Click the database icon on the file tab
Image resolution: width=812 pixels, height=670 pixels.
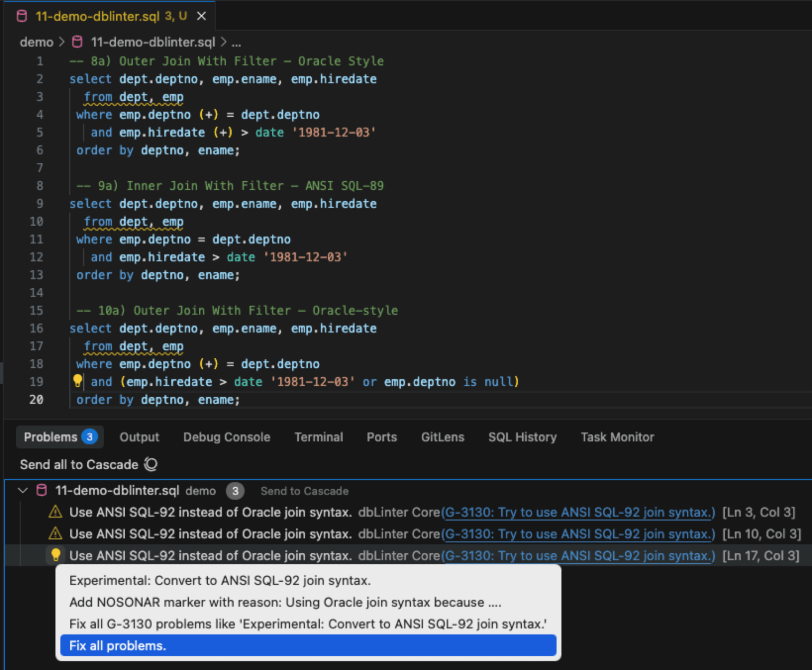[x=21, y=16]
